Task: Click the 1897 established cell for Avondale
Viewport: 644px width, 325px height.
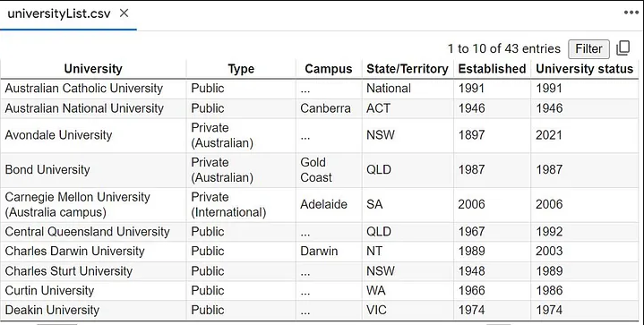Action: [471, 135]
